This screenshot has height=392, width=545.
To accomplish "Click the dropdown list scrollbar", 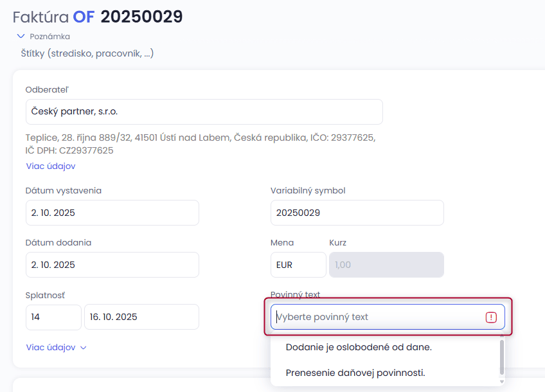I will (x=501, y=357).
